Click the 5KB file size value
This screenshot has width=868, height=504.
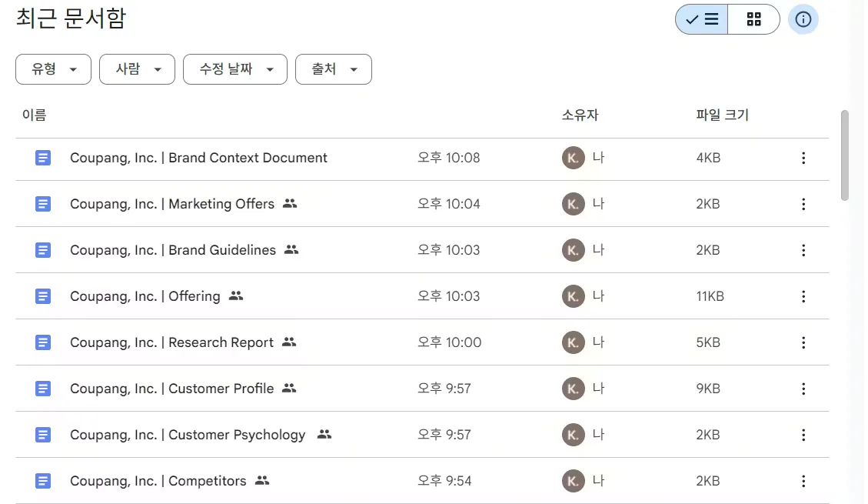click(708, 342)
